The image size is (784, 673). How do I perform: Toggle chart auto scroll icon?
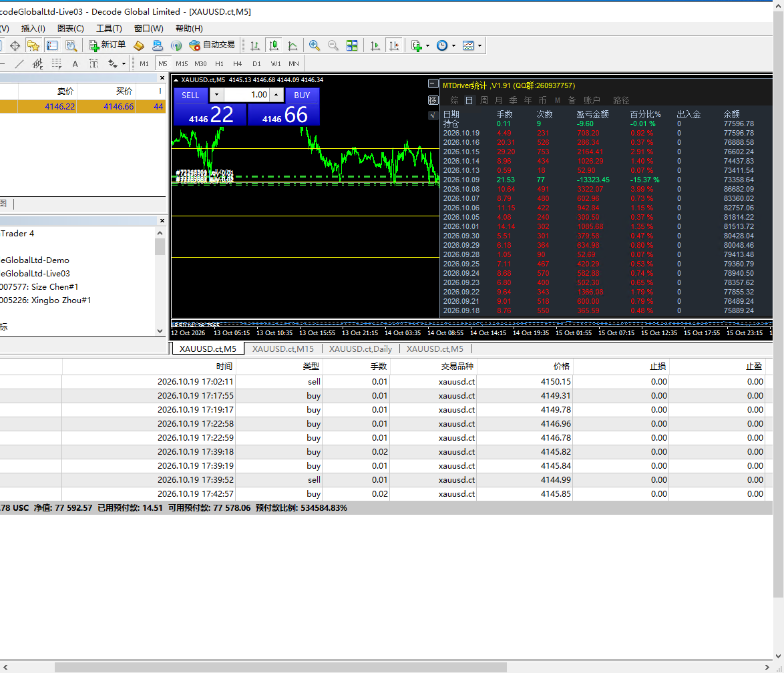pos(375,45)
